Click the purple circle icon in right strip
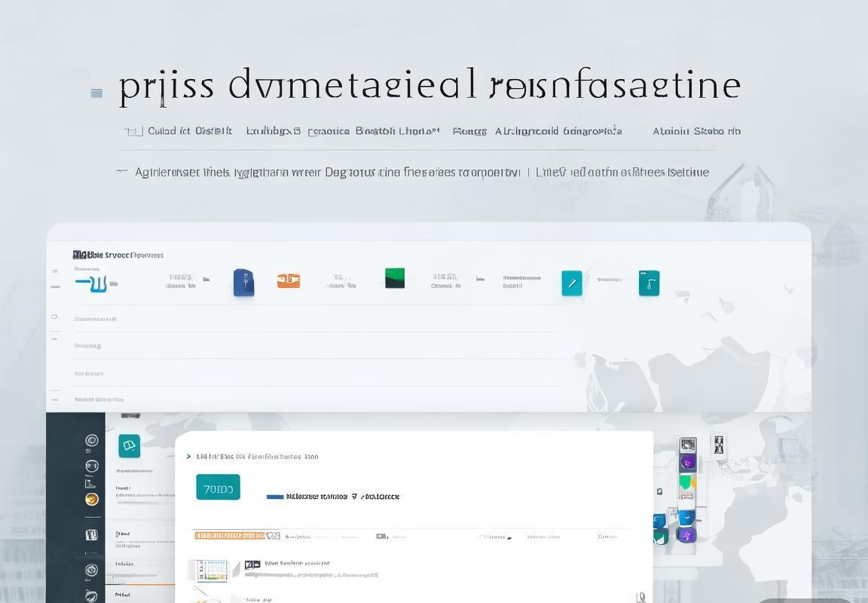This screenshot has height=603, width=868. [687, 462]
